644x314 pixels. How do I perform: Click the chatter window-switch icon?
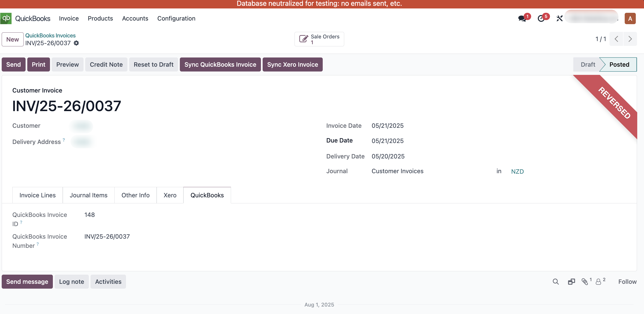pyautogui.click(x=572, y=282)
